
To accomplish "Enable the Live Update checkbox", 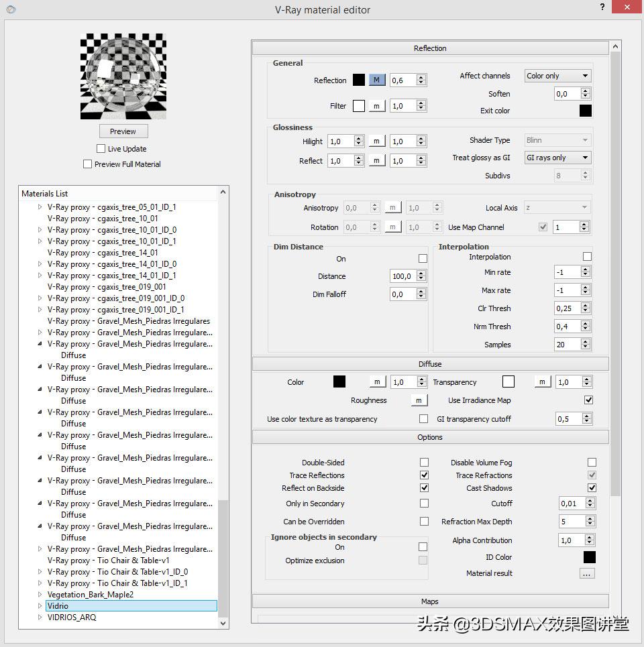I will (101, 149).
